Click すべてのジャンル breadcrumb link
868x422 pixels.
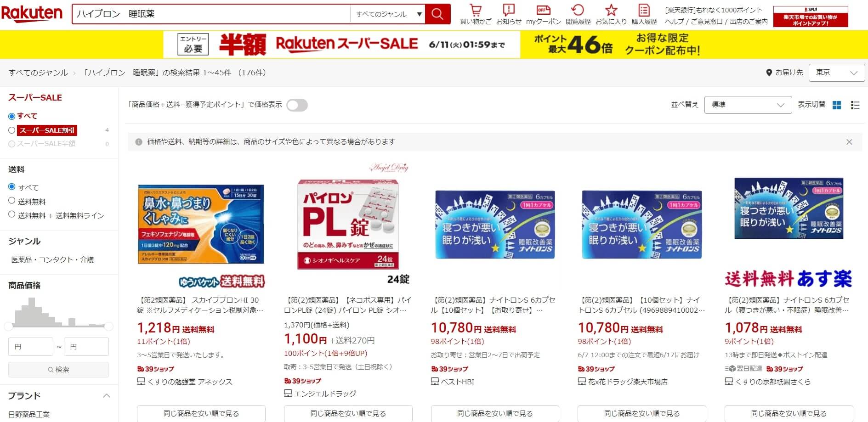pyautogui.click(x=38, y=73)
